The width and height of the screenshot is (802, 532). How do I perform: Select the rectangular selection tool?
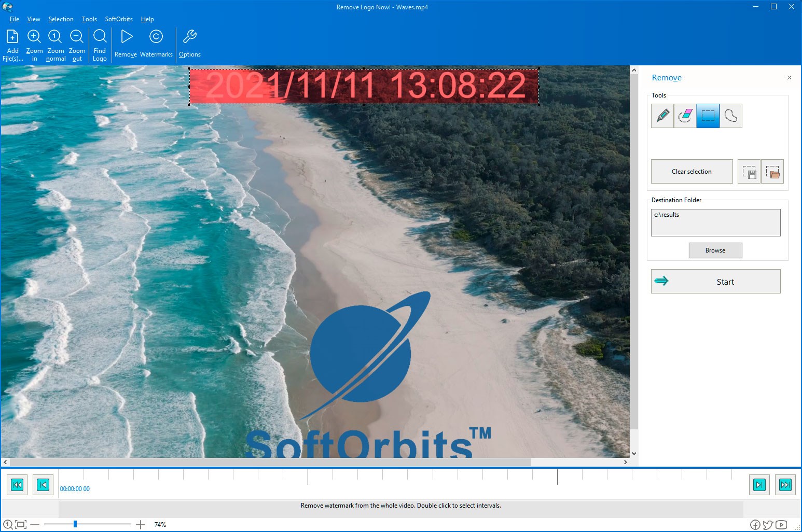point(708,116)
